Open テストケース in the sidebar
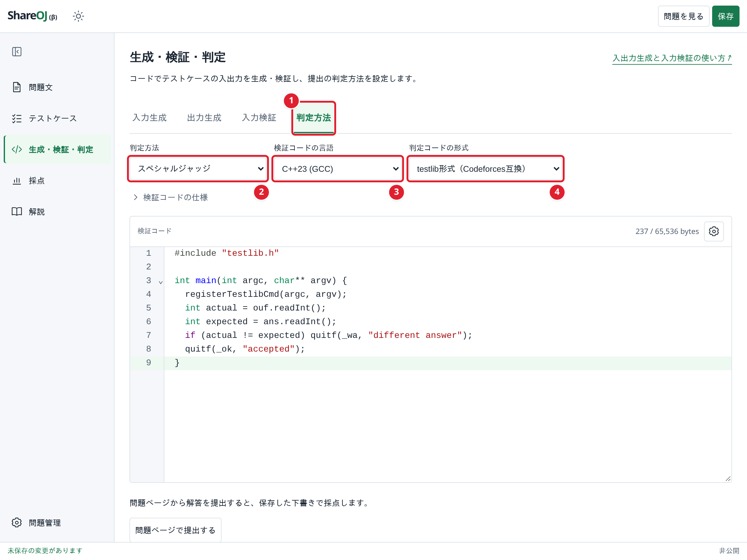The image size is (747, 560). [x=57, y=119]
